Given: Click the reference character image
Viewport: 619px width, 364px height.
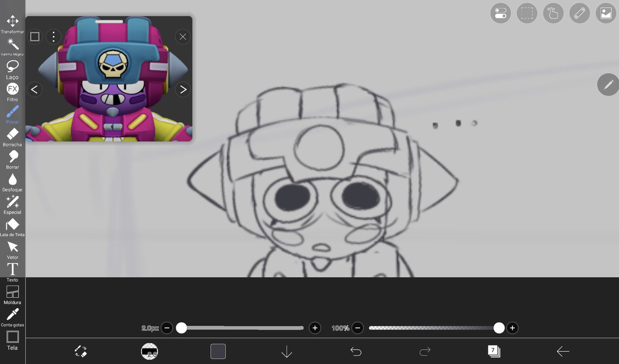Looking at the screenshot, I should 109,78.
